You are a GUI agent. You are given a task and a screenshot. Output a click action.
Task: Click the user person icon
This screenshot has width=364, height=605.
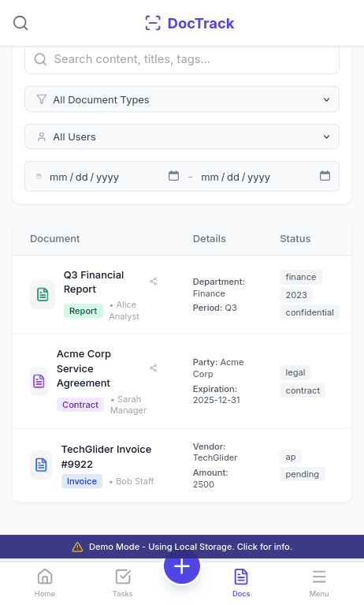click(x=42, y=136)
